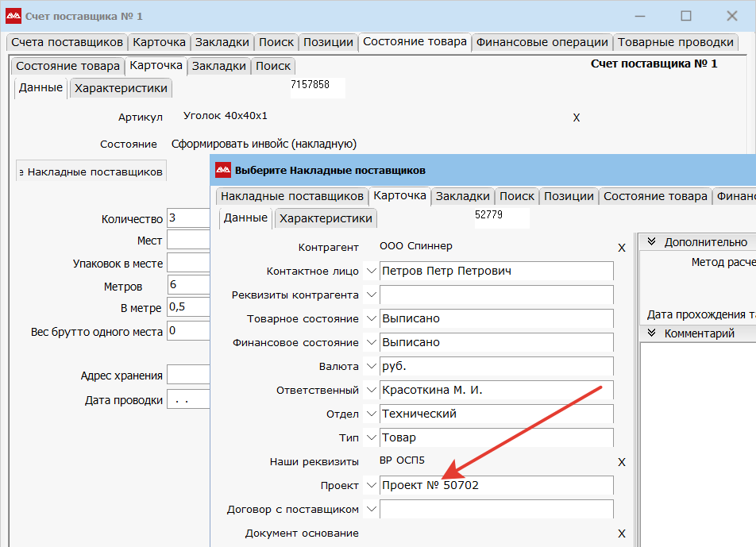Switch to the Финансовые операции tab
The image size is (756, 547).
pos(542,42)
